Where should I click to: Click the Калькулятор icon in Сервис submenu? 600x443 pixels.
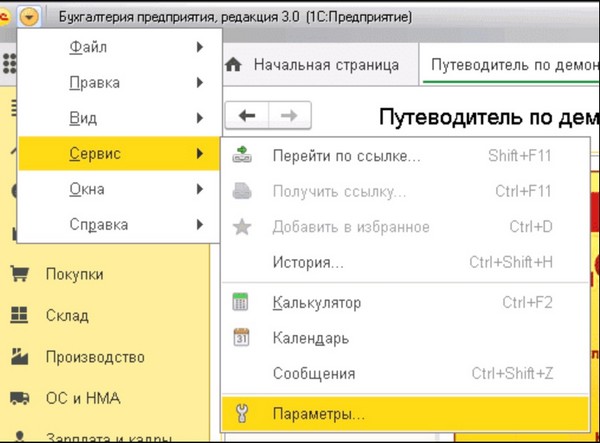[241, 302]
